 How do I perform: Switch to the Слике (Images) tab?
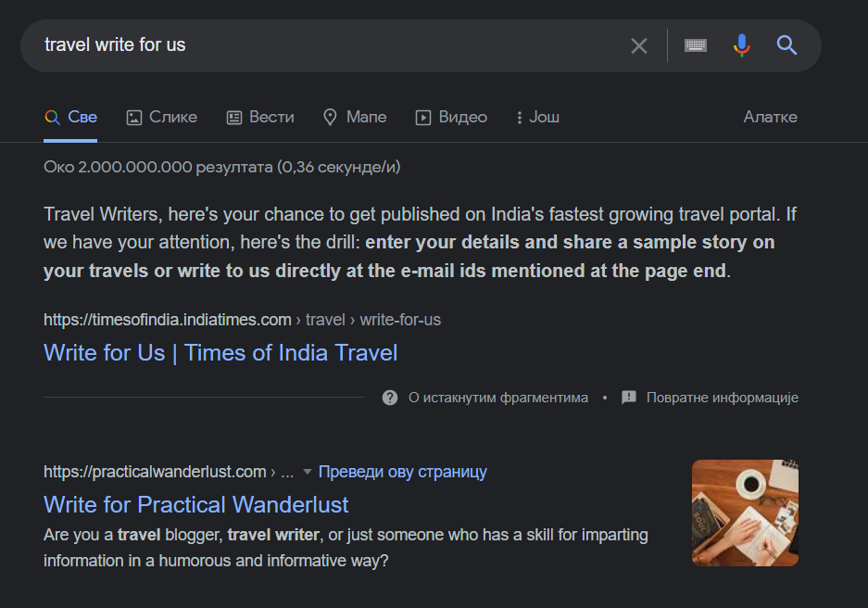161,118
